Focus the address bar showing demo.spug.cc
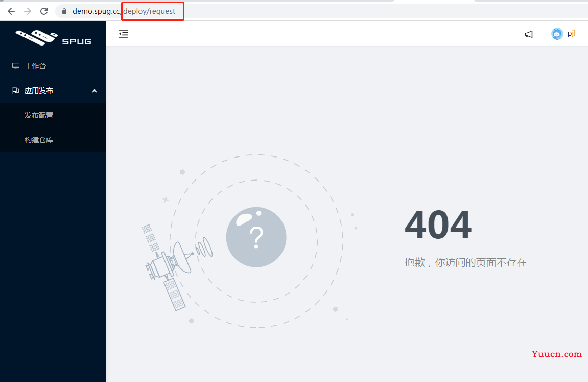This screenshot has width=588, height=382. tap(322, 11)
